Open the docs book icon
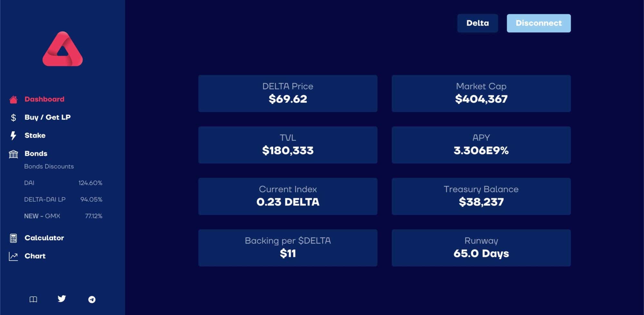The width and height of the screenshot is (644, 315). click(x=33, y=300)
